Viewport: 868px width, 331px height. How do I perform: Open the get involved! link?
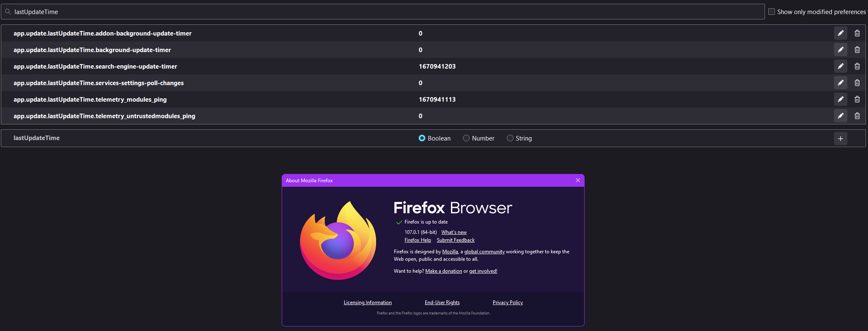pos(483,271)
